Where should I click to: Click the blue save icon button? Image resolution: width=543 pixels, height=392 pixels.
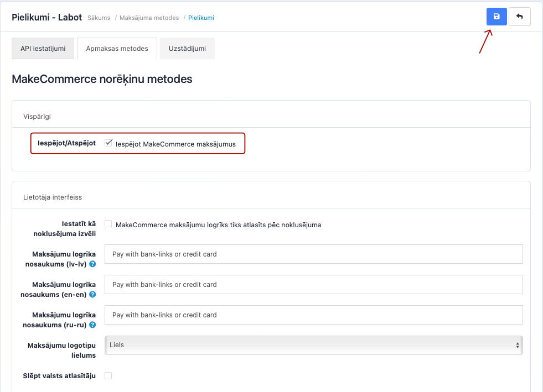[x=497, y=17]
